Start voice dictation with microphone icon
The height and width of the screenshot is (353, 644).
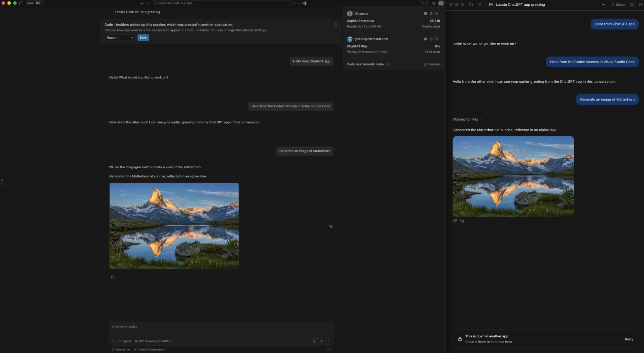pos(314,341)
